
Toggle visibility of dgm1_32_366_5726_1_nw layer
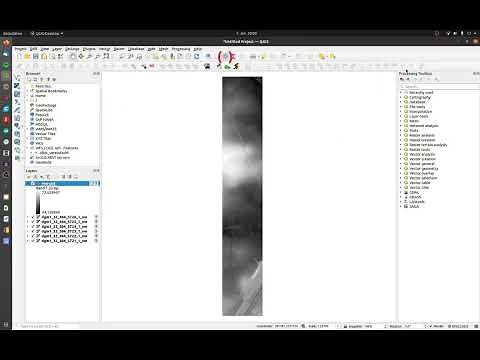tap(33, 217)
